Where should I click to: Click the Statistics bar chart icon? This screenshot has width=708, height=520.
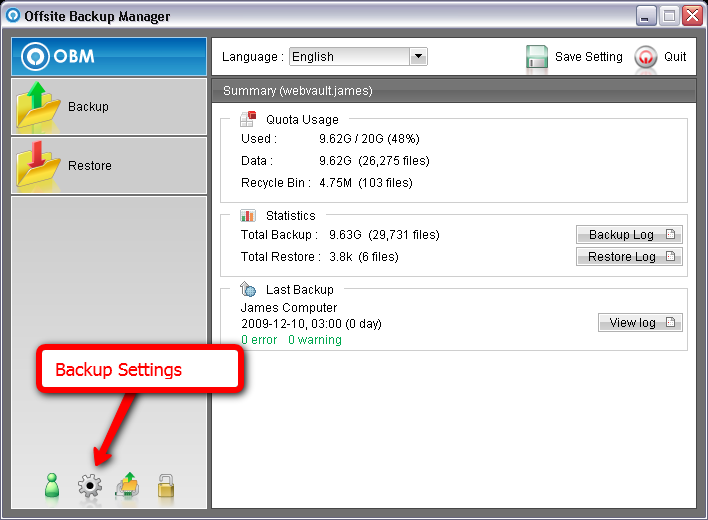248,215
